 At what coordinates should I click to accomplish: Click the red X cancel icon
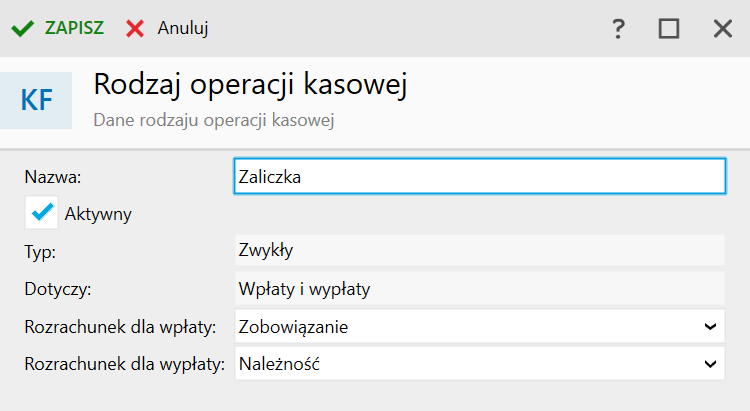coord(135,29)
